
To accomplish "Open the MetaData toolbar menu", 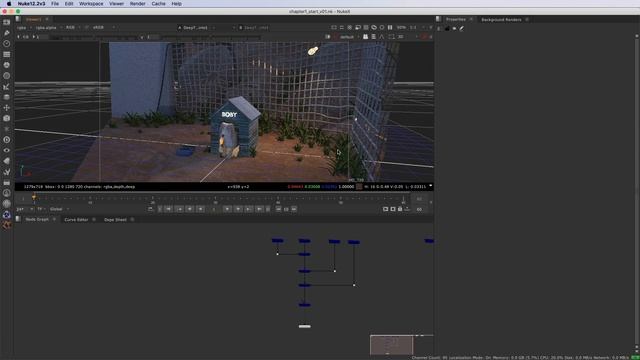I will coord(7,161).
